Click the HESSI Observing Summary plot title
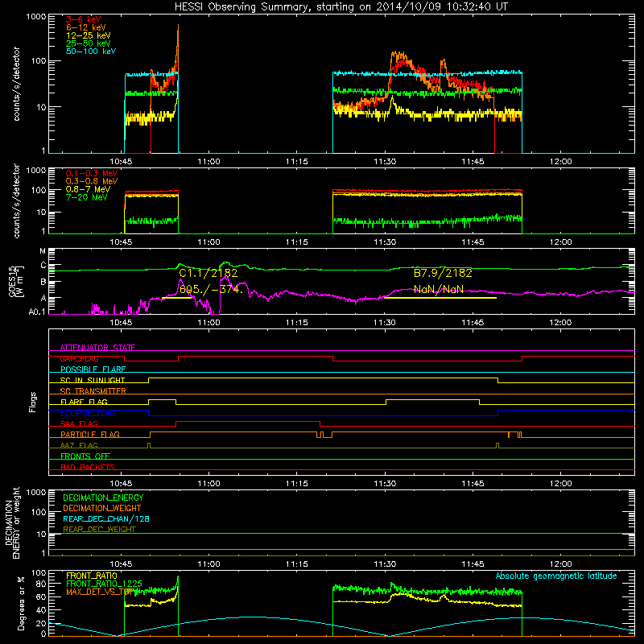644x644 pixels. 341,7
